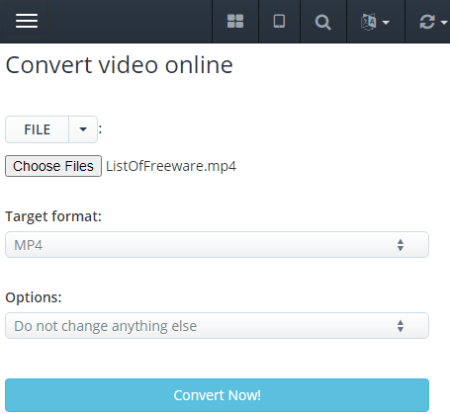The image size is (450, 414).
Task: Open the FILE source type dropdown arrow
Action: (83, 129)
